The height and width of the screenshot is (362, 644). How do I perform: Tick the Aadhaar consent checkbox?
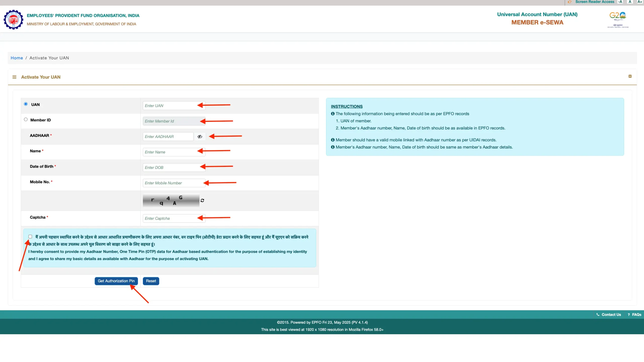[30, 237]
